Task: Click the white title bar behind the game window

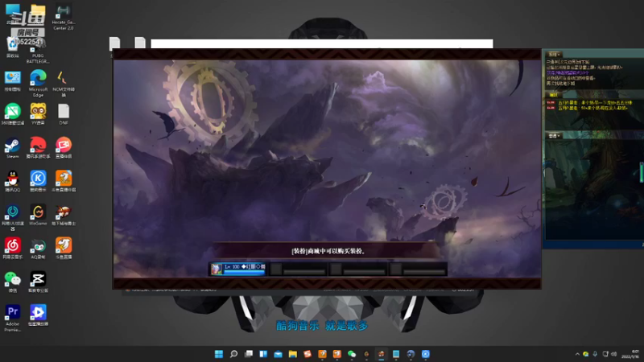Action: [321, 43]
